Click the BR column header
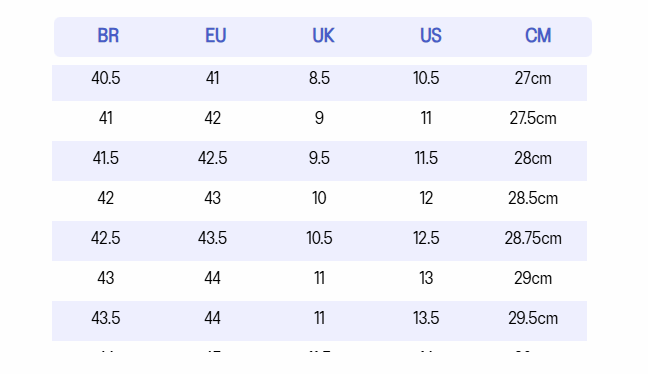This screenshot has width=648, height=374. [108, 36]
